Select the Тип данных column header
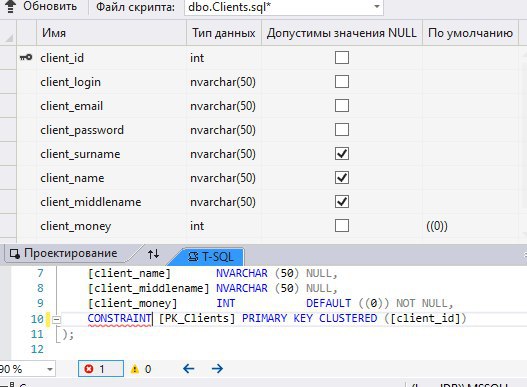This screenshot has width=527, height=387. pos(224,33)
